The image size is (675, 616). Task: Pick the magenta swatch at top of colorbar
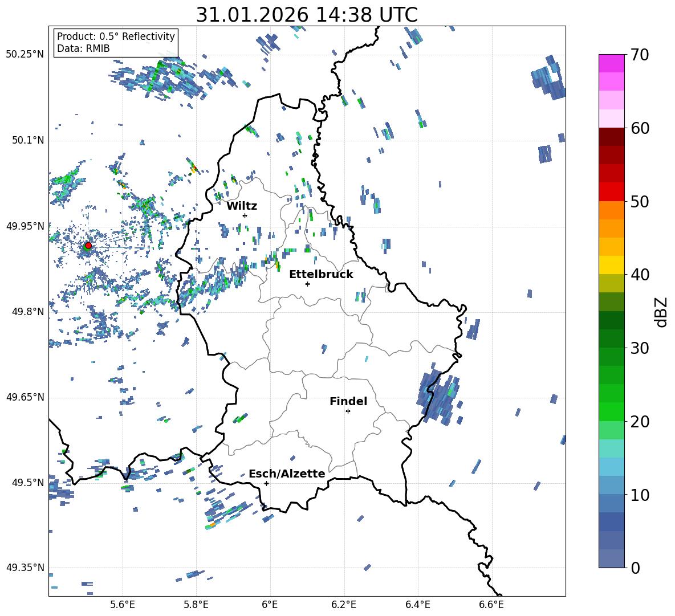[612, 63]
